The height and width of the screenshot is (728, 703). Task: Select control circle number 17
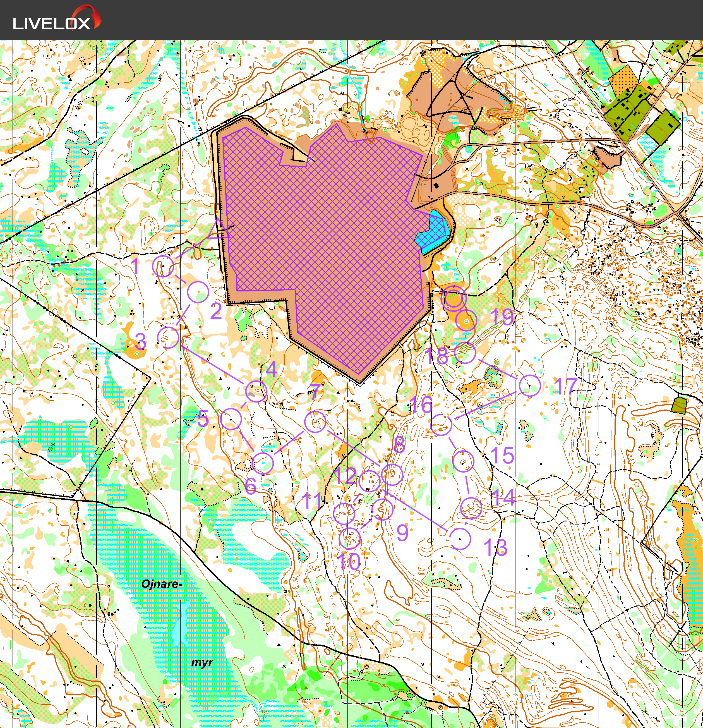pyautogui.click(x=530, y=386)
